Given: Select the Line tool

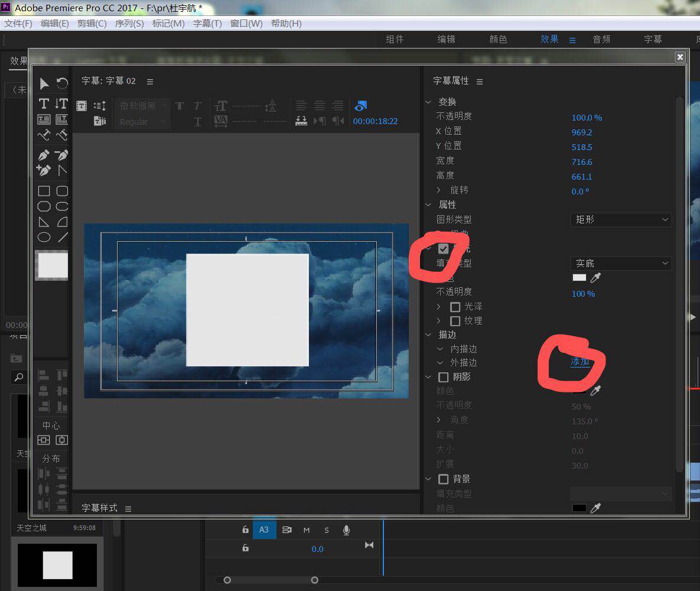Looking at the screenshot, I should pos(62,238).
